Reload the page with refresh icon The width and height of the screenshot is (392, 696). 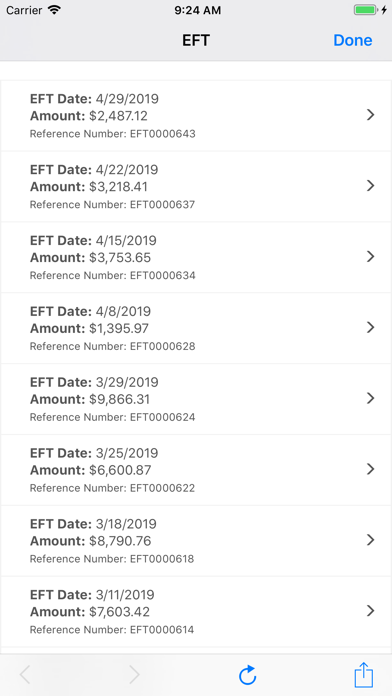247,675
